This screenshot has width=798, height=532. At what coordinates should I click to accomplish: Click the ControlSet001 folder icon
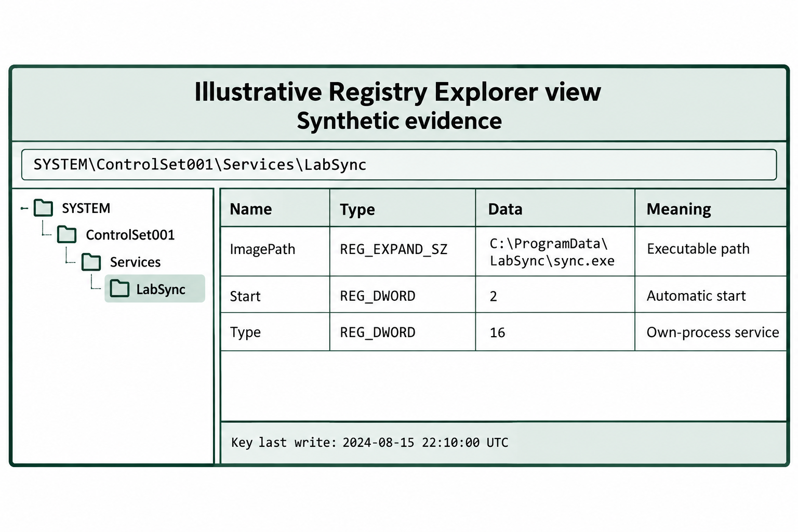[x=66, y=234]
